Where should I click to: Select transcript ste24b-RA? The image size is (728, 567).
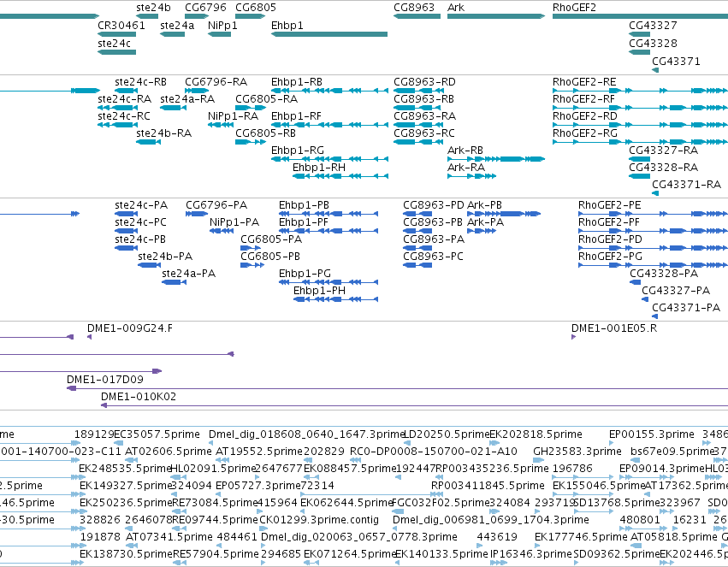(148, 141)
